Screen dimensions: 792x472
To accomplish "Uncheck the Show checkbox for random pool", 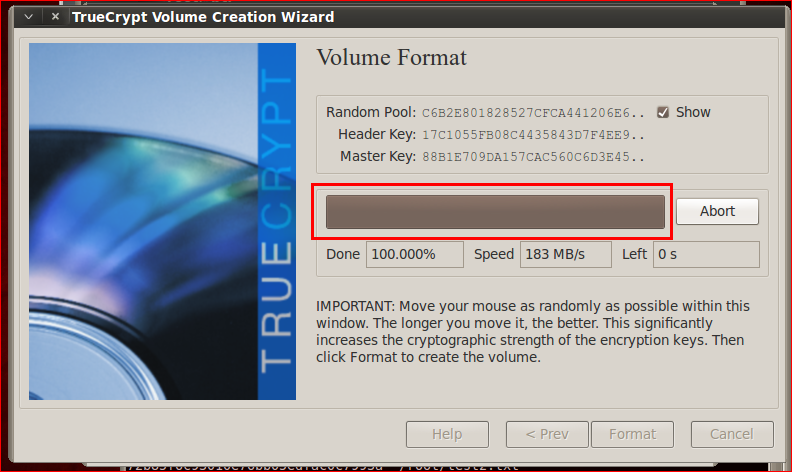I will click(663, 112).
